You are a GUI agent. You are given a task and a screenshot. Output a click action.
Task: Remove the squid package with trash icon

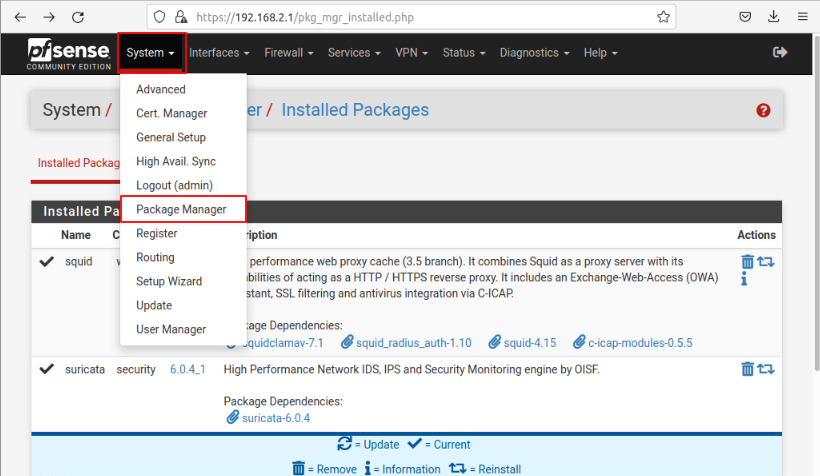747,262
